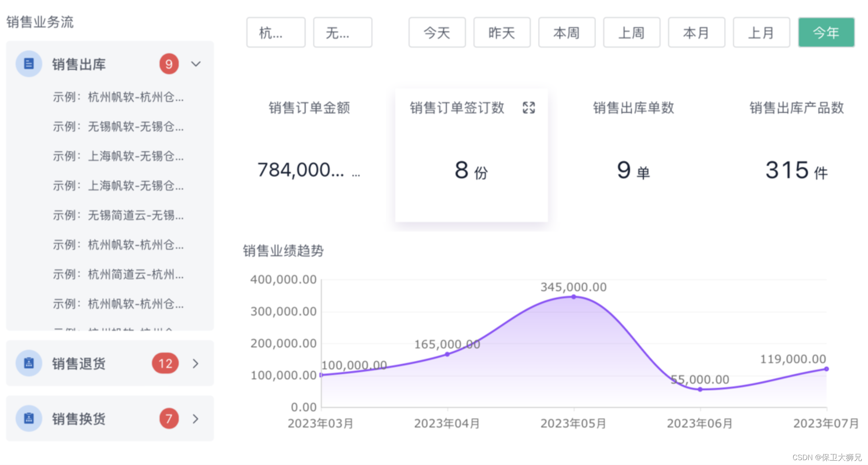868x465 pixels.
Task: Open list entry 示例: 无锡简道云-无锡...
Action: pos(118,215)
